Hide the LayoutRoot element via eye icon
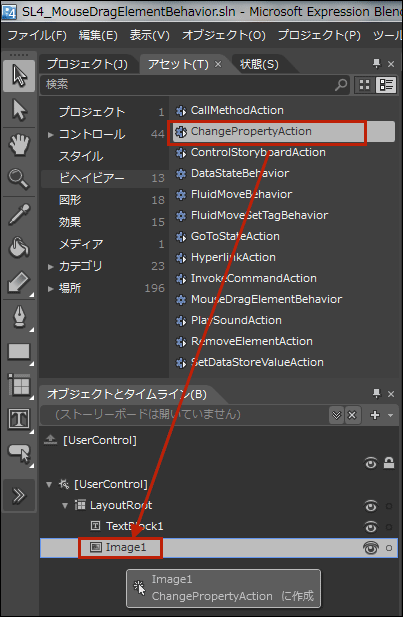The height and width of the screenshot is (617, 403). tap(371, 506)
